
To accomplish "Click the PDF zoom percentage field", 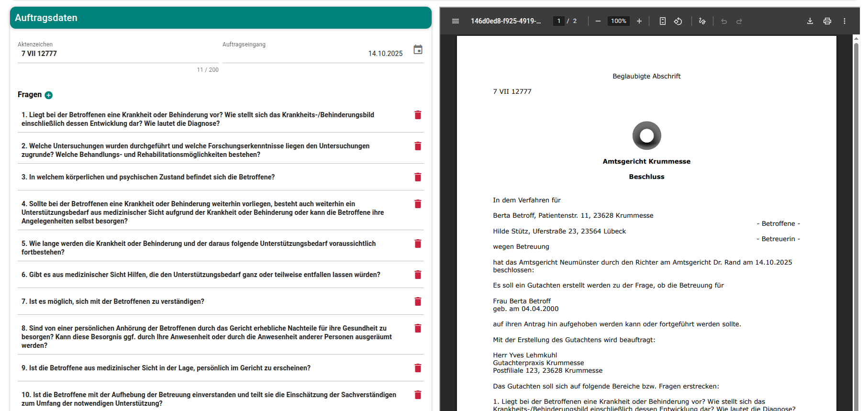I will (618, 21).
